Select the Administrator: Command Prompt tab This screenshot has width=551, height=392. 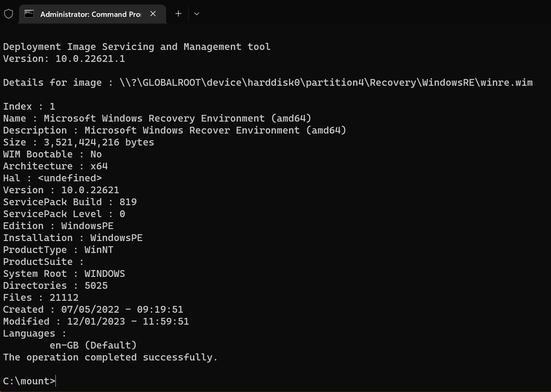[93, 14]
